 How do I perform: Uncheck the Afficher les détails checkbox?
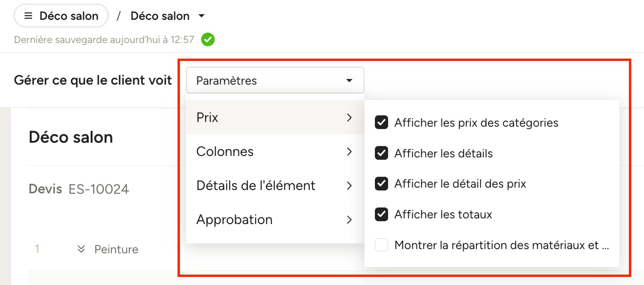381,154
